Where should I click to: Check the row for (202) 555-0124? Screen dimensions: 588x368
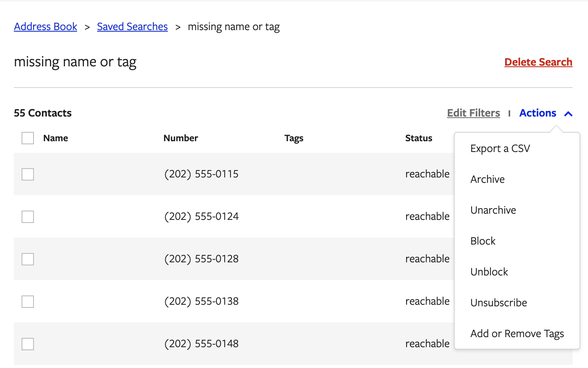point(28,217)
